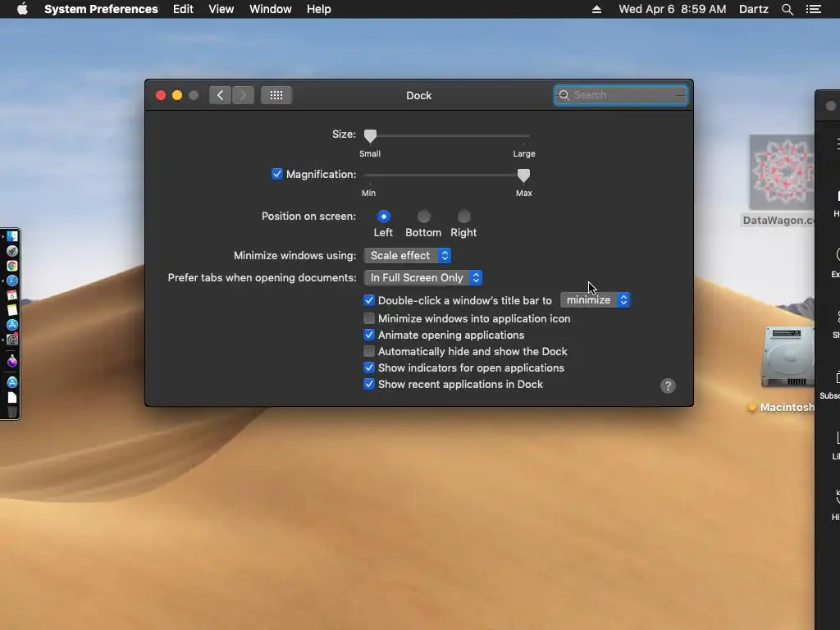The image size is (840, 630).
Task: Focus the preferences Search field
Action: click(x=621, y=95)
